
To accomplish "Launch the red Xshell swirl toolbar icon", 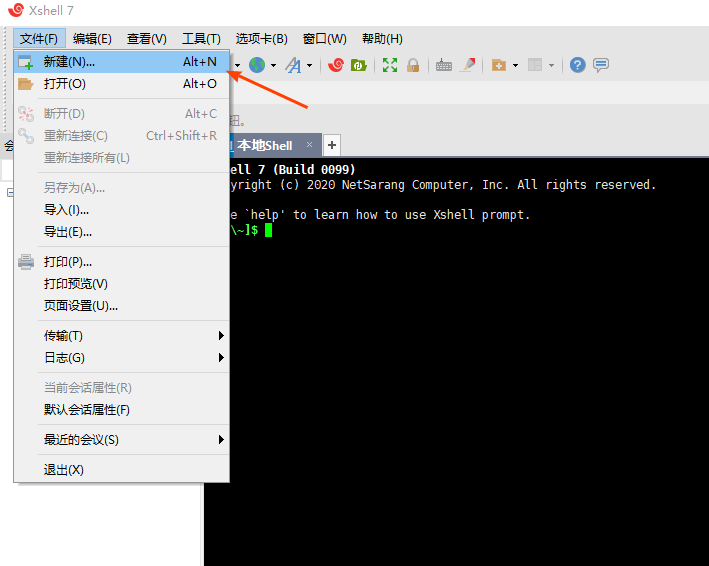I will 336,65.
